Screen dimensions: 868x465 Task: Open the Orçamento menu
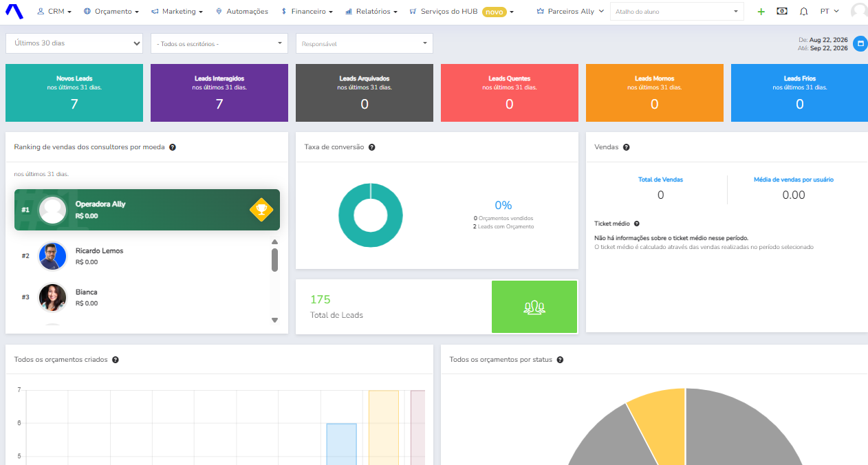tap(111, 12)
